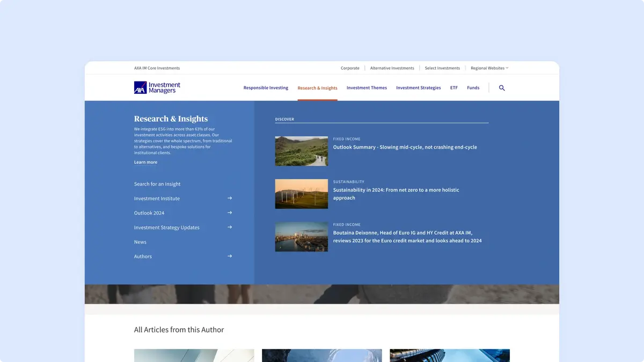The width and height of the screenshot is (644, 362).
Task: Open the wind turbines Sustainability thumbnail
Action: pyautogui.click(x=302, y=194)
